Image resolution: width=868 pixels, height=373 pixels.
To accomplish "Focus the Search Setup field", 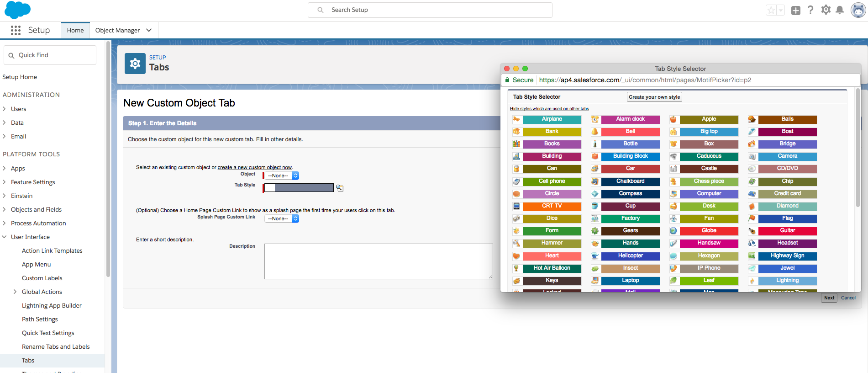I will pos(430,10).
